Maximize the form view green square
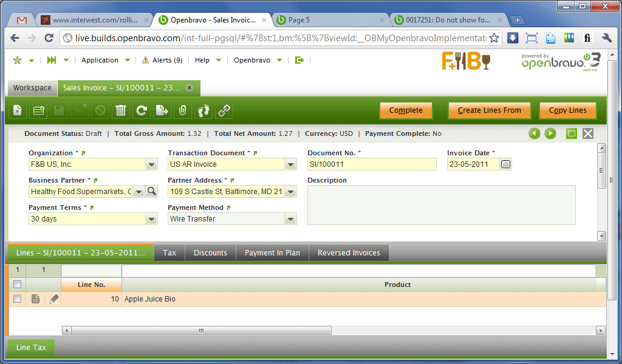 pyautogui.click(x=572, y=133)
